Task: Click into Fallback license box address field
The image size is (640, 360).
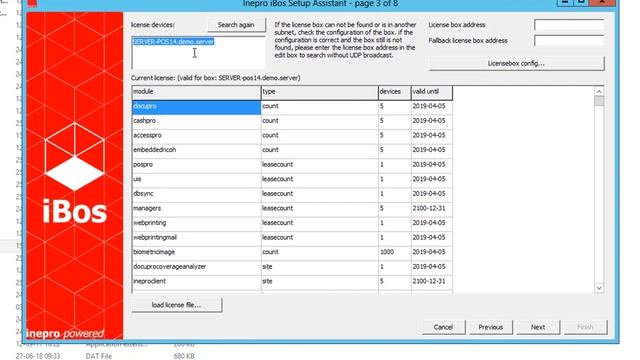Action: [569, 41]
